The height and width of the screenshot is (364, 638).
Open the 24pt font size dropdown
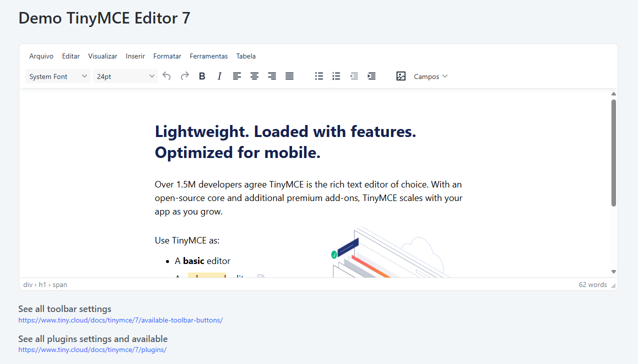125,76
